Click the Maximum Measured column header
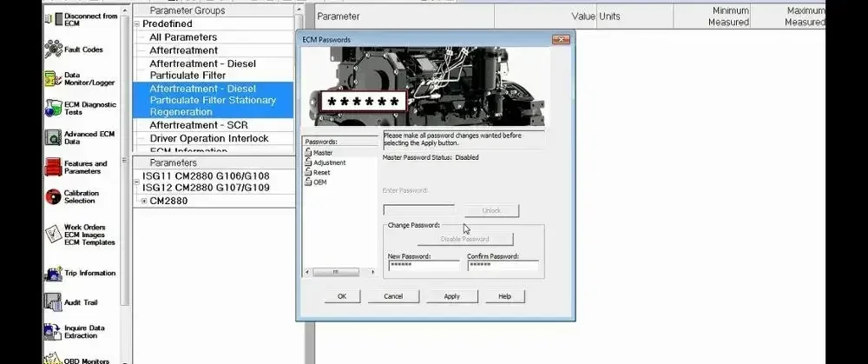 (x=788, y=16)
